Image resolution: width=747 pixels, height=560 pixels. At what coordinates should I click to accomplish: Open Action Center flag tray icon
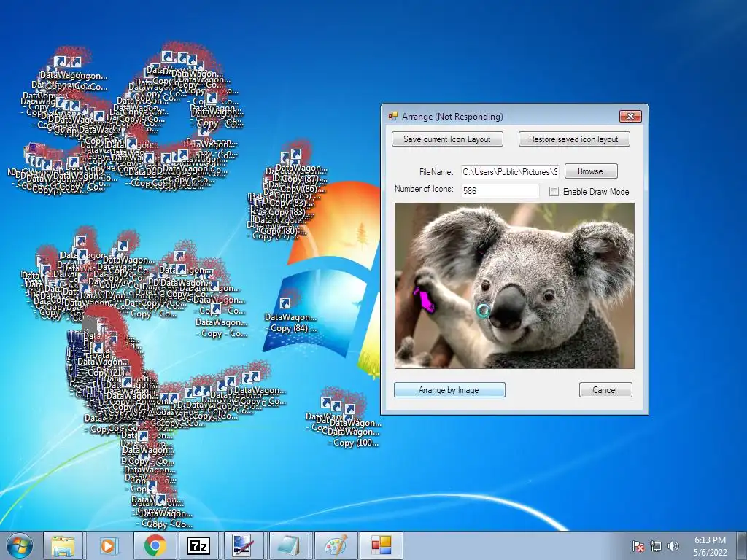(638, 546)
